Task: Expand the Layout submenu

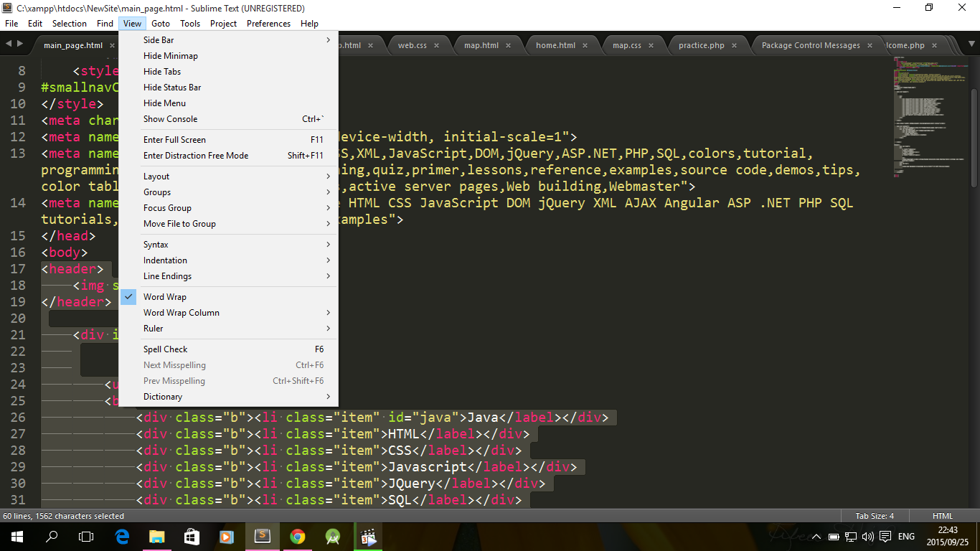Action: coord(228,176)
